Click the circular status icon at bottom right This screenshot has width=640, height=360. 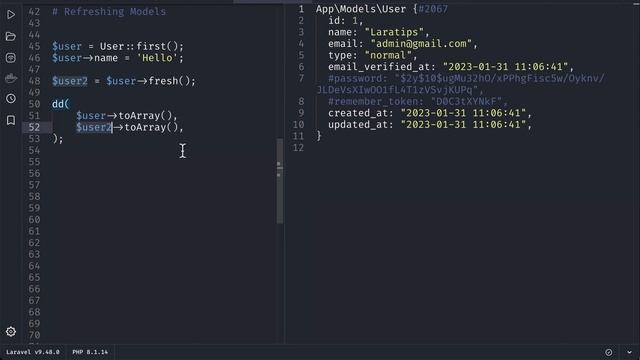(x=609, y=352)
